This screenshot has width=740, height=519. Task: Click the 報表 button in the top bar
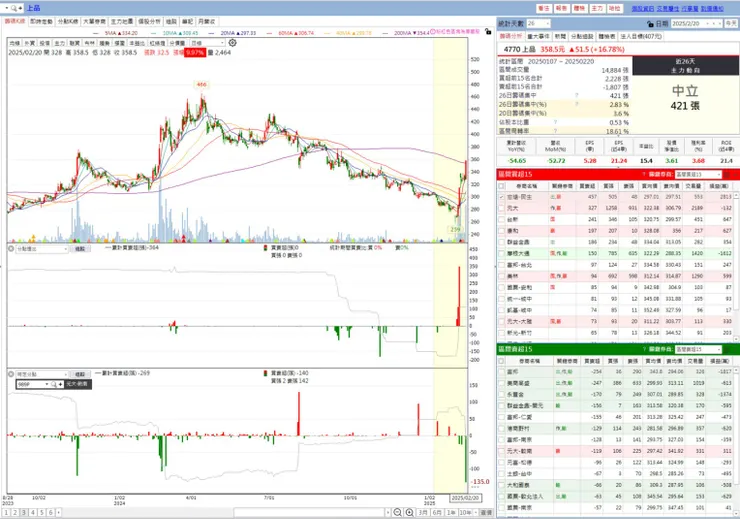(x=561, y=8)
